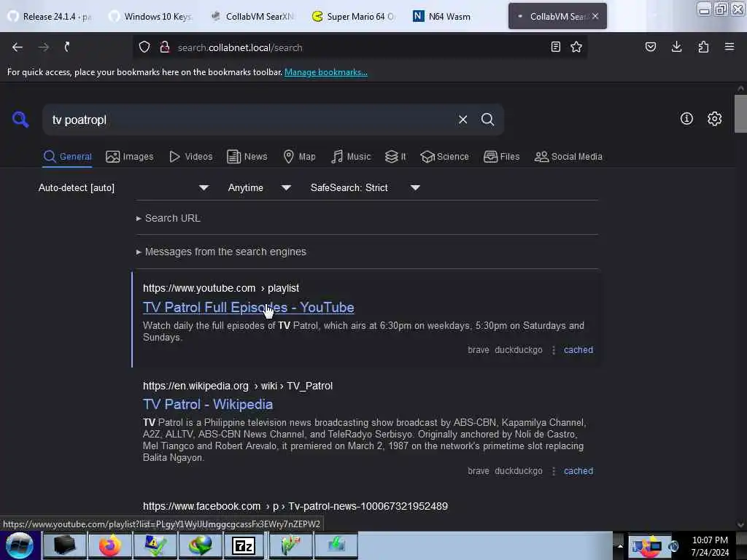This screenshot has height=560, width=747.
Task: Open 7-Zip from the taskbar
Action: tap(244, 545)
